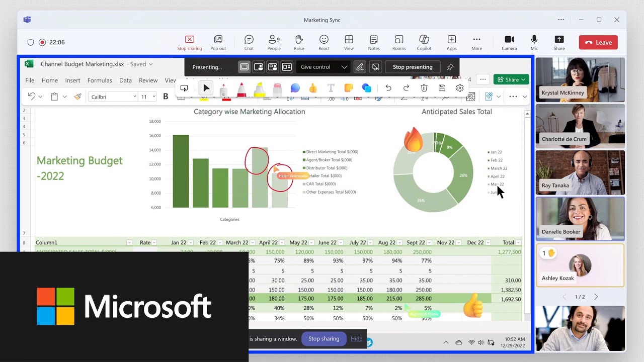Image resolution: width=644 pixels, height=362 pixels.
Task: Open the Total column filter dropdown
Action: tap(518, 242)
